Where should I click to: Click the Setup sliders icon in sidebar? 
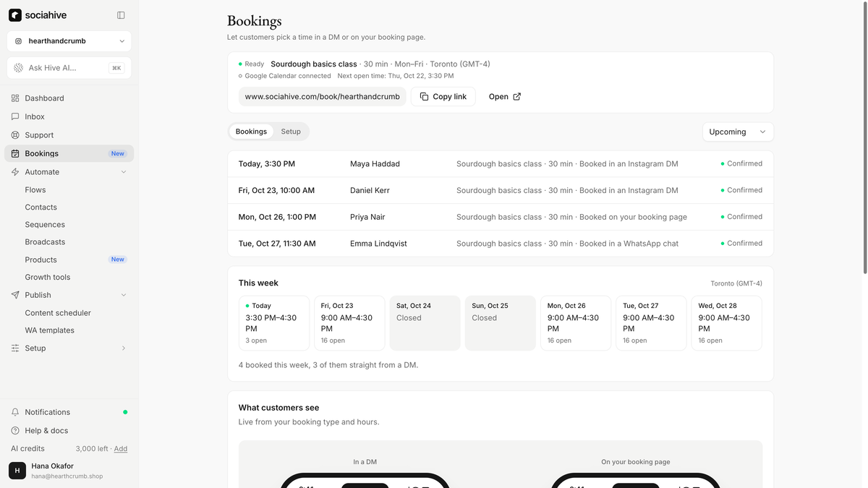point(15,348)
